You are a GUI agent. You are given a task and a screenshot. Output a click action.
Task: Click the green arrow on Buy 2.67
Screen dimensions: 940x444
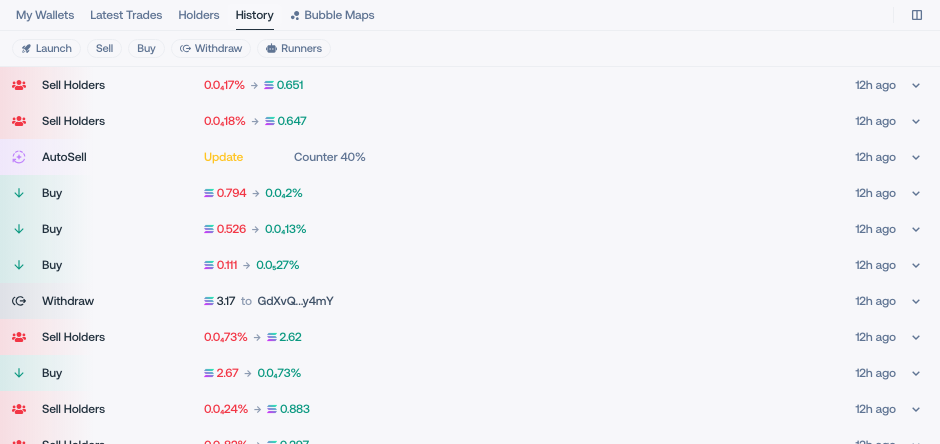(19, 373)
